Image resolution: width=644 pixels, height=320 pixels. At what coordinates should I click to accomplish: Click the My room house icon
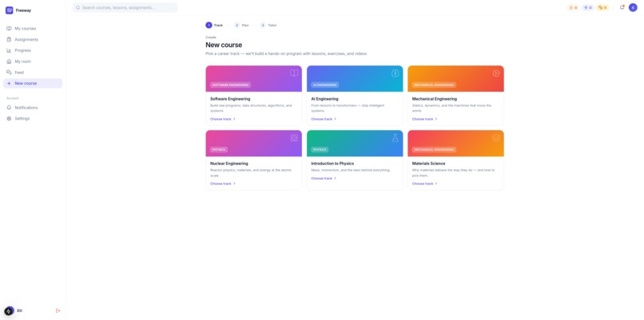point(9,61)
